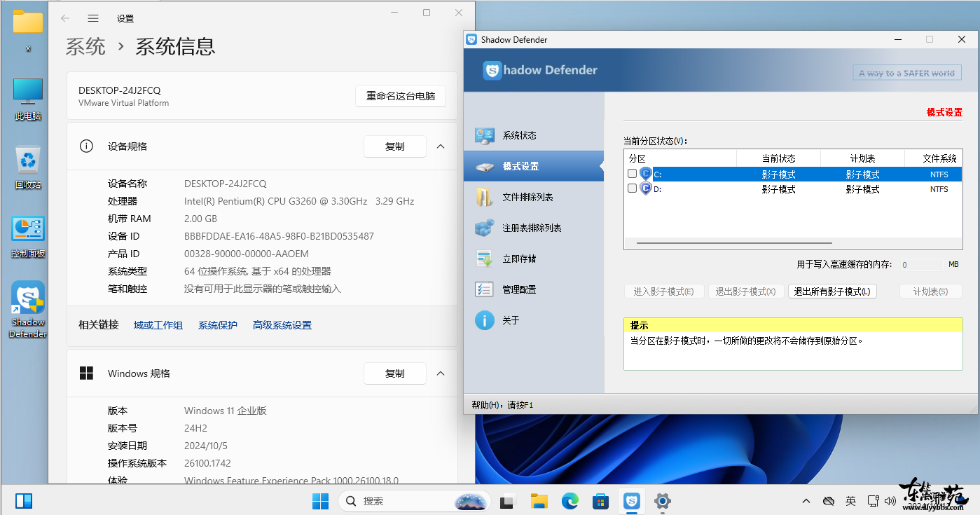The height and width of the screenshot is (515, 980).
Task: Click the Shadow Defender title bar icon
Action: click(x=472, y=40)
